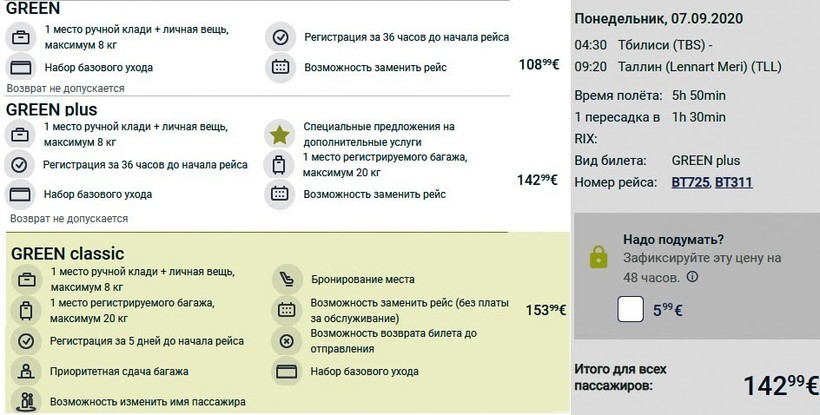
Task: Open flight number BT311 link
Action: tap(734, 182)
